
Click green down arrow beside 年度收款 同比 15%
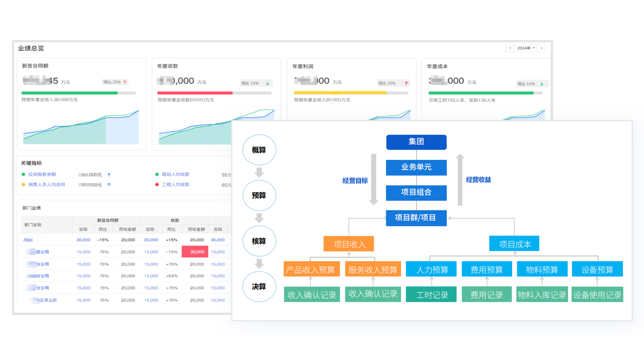coord(268,83)
